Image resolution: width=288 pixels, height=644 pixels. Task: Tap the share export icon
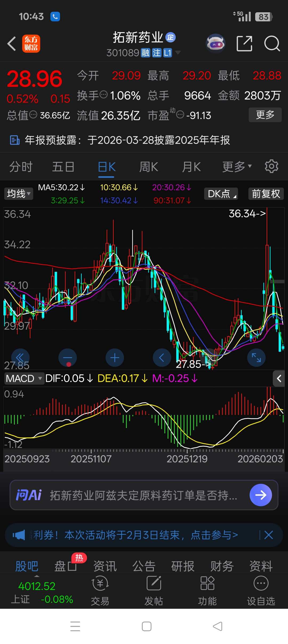(245, 43)
